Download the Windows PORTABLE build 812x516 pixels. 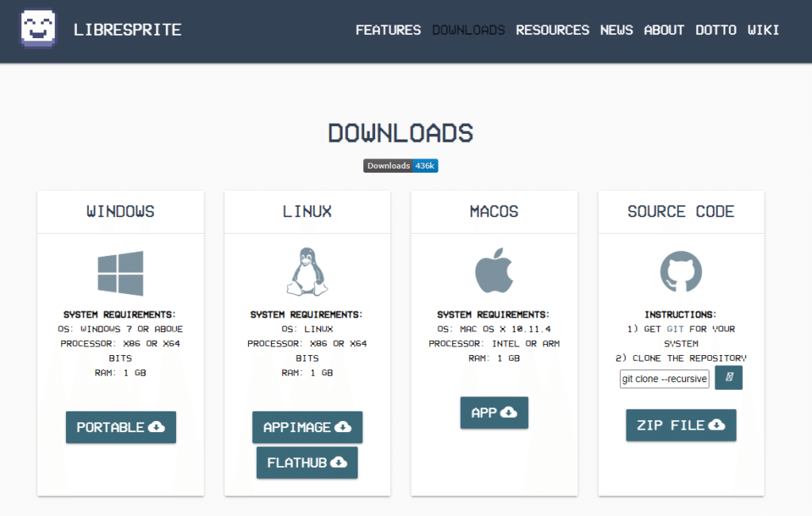pos(121,427)
